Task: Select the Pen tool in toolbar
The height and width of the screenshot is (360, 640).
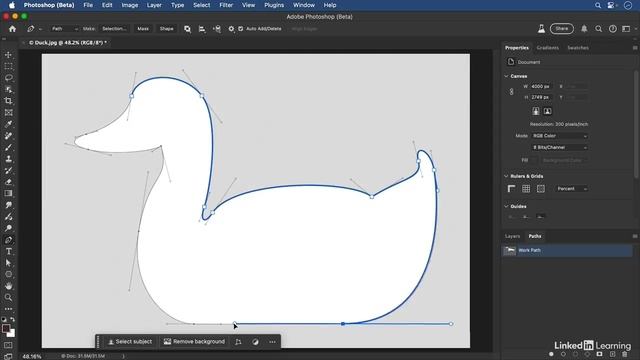Action: [8, 240]
